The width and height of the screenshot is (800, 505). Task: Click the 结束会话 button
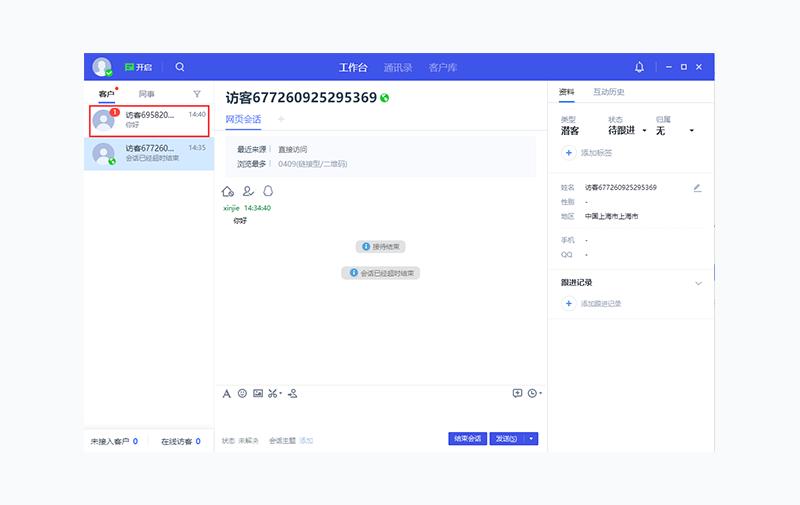467,439
